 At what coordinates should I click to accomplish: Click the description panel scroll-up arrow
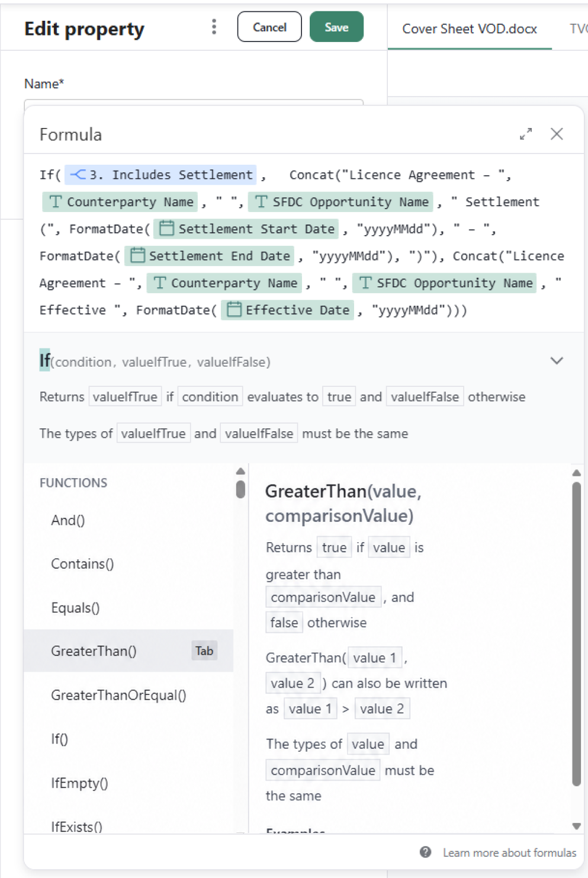coord(577,473)
